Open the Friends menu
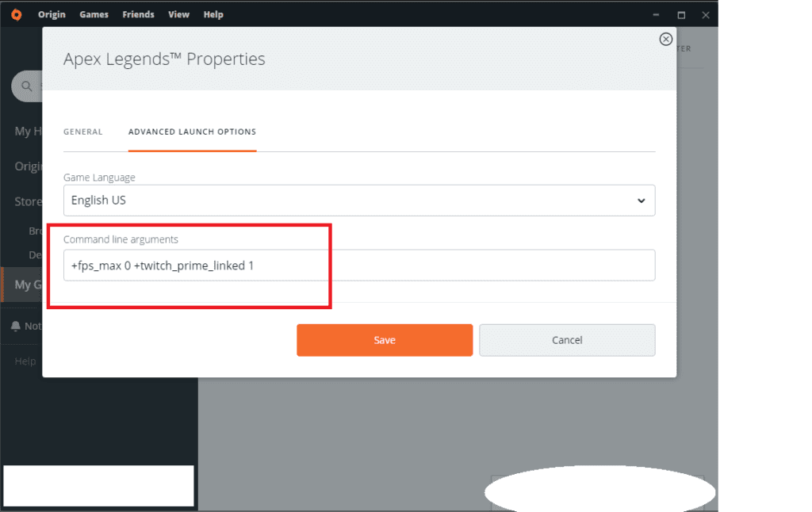 pyautogui.click(x=138, y=14)
